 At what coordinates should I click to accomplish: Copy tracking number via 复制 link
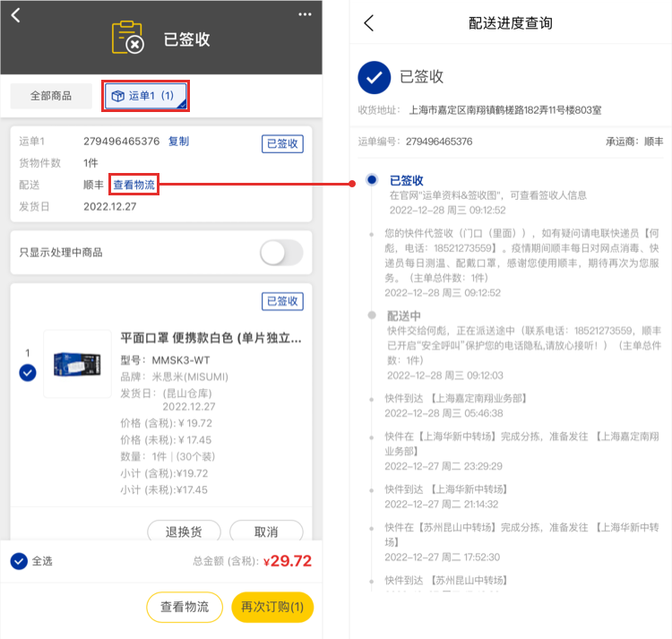[x=178, y=142]
